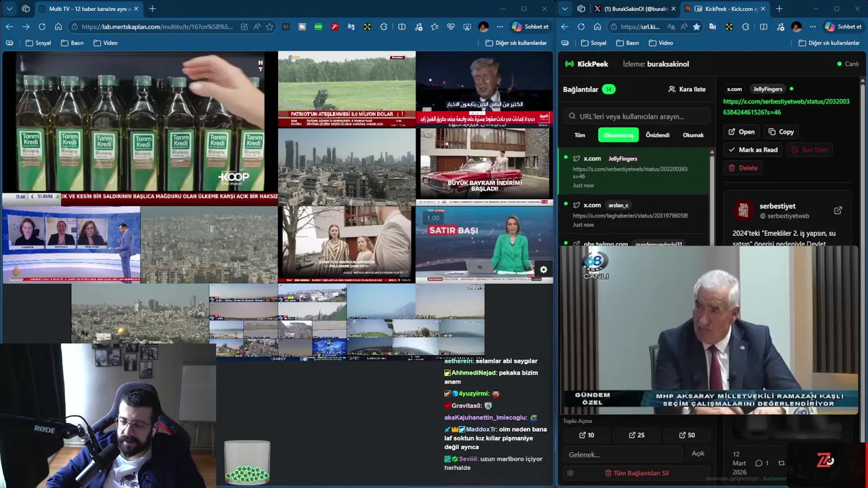Click the Bağlantılar count badge 14
This screenshot has width=868, height=488.
coord(608,89)
